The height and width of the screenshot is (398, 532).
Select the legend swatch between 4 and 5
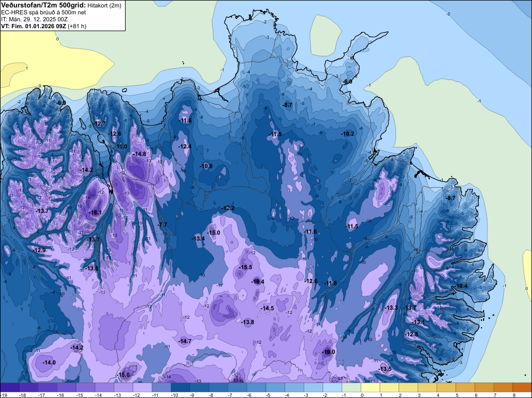pos(446,387)
